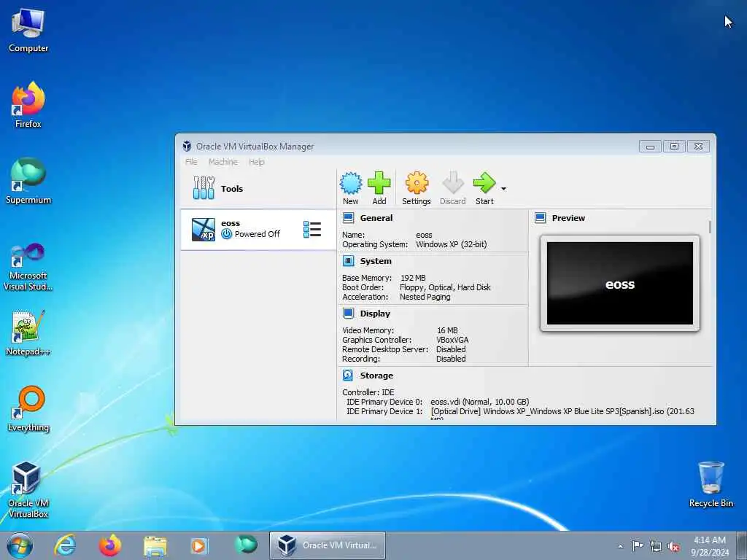Select the Microsoft Visual Studio desktop shortcut
747x560 pixels.
[28, 267]
